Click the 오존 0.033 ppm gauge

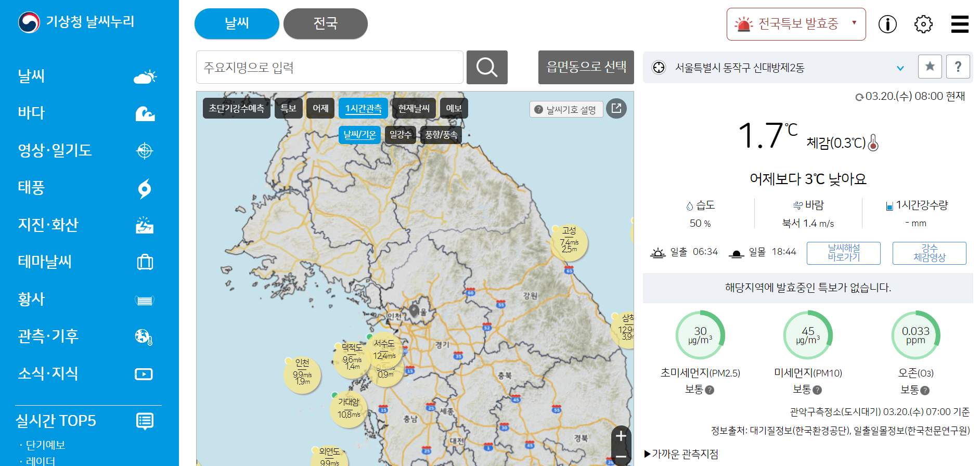pos(915,335)
